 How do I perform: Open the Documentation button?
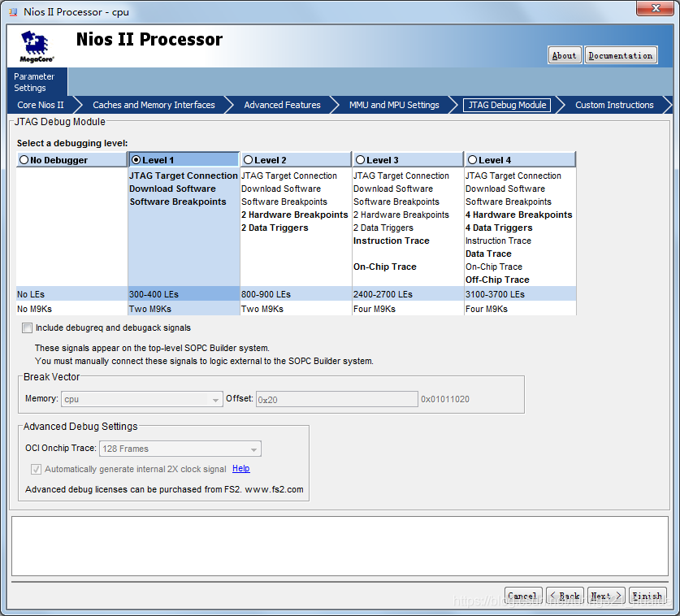[x=621, y=55]
